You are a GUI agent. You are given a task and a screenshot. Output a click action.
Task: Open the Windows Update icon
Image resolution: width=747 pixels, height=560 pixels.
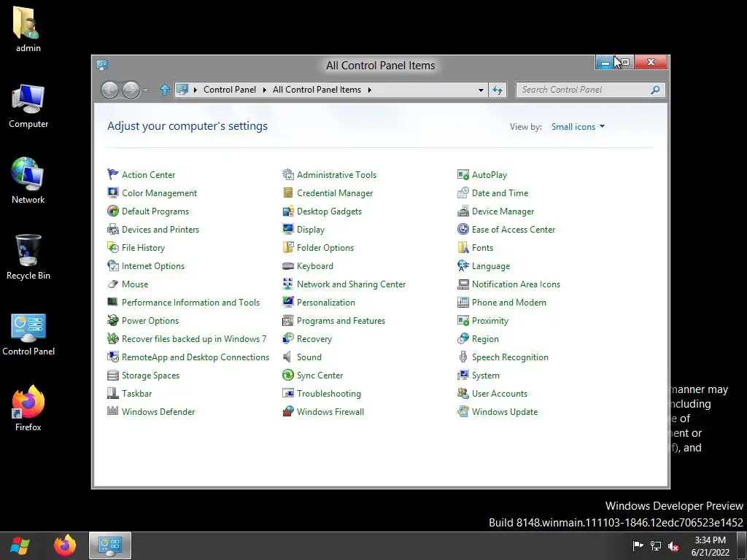coord(463,411)
